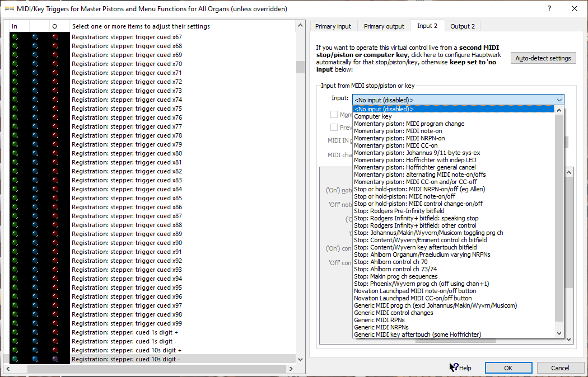Click green In indicator for cued 1s digit +
This screenshot has height=377, width=588.
15,332
